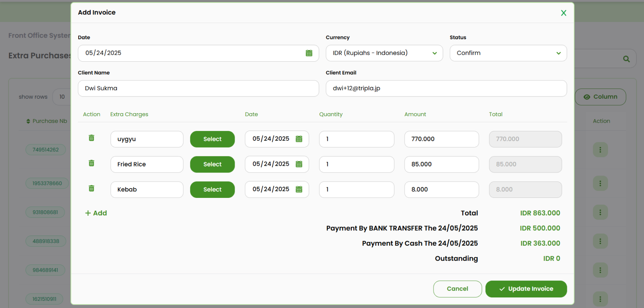Edit the Fried Rice charge name field

click(x=147, y=164)
